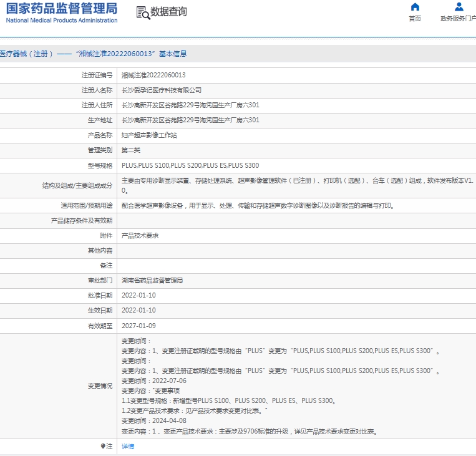Click the 第二类 management category value
The image size is (476, 456).
point(131,150)
